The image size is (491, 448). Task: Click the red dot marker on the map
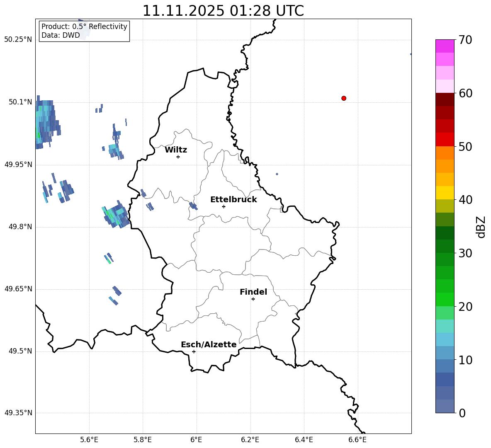(x=343, y=98)
